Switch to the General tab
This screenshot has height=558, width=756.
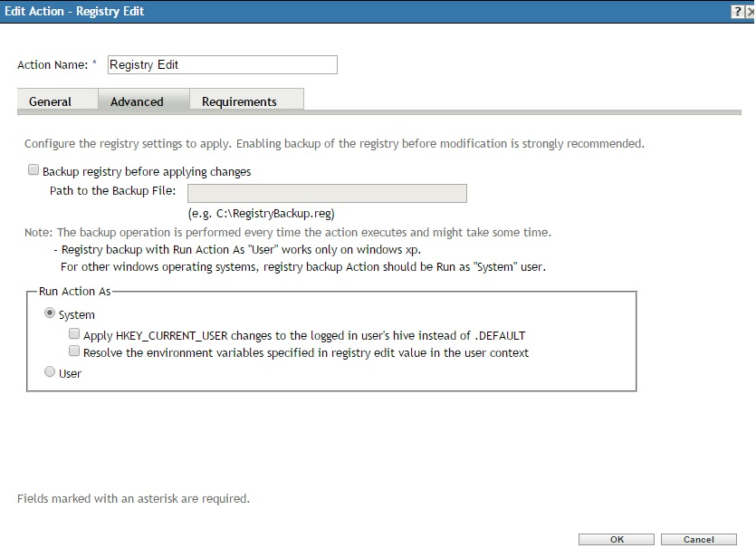(50, 101)
